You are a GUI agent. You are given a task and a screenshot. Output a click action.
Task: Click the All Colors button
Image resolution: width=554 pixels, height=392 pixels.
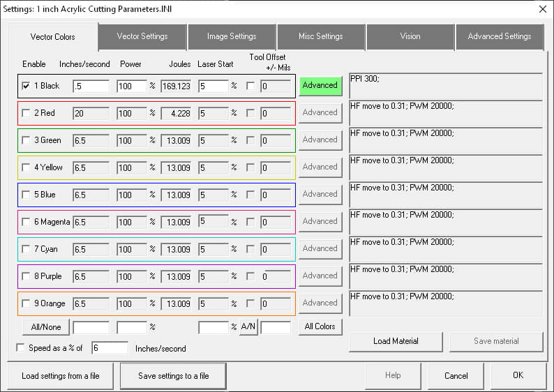pos(320,326)
